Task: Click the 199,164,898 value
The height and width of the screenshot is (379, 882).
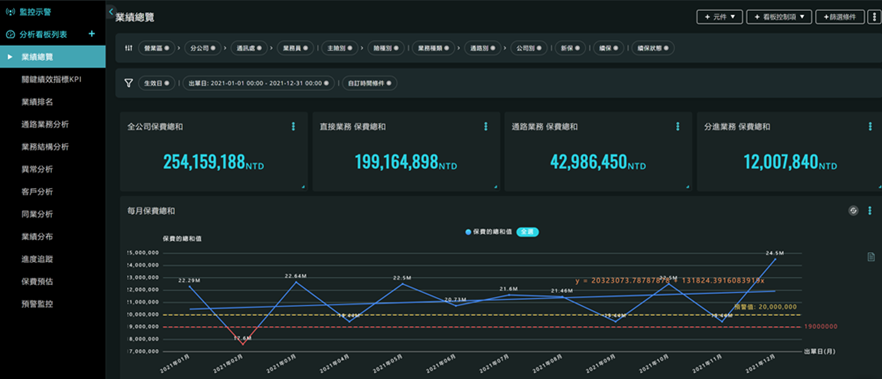Action: tap(397, 162)
